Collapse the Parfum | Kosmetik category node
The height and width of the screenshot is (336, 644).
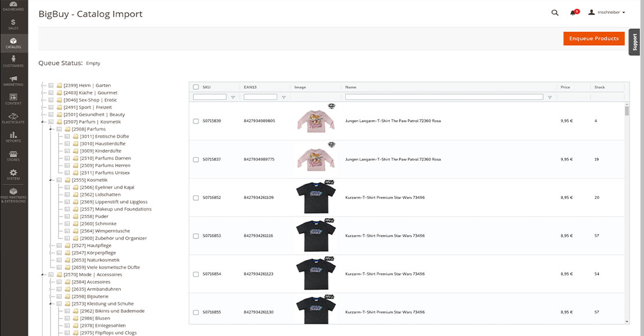42,122
